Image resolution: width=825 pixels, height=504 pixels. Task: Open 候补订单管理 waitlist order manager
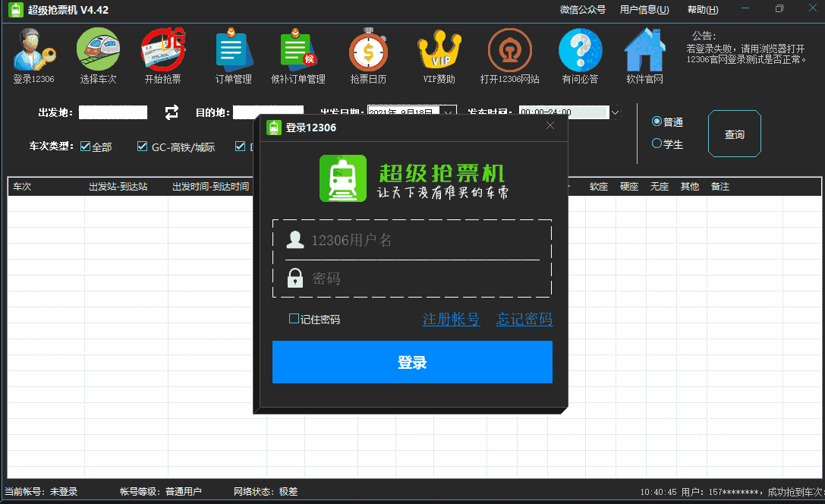[297, 55]
